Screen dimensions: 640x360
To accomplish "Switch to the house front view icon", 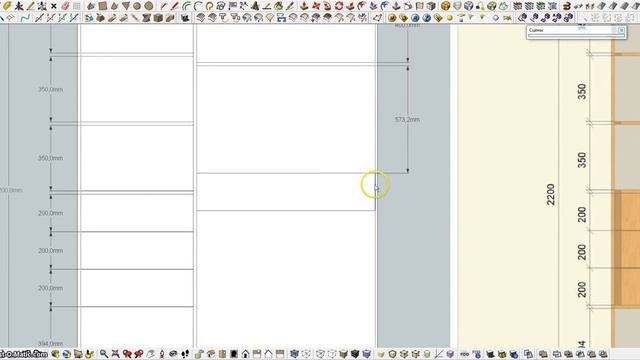I will pos(245,353).
